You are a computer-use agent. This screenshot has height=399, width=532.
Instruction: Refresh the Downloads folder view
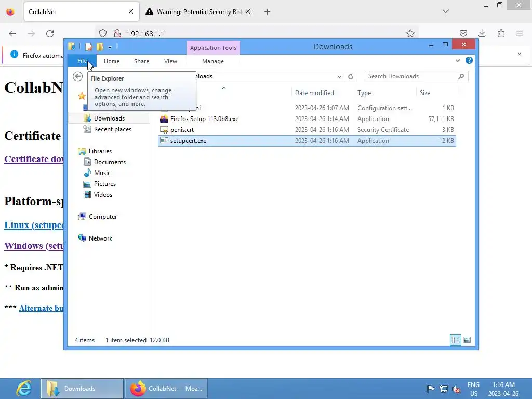click(x=351, y=77)
